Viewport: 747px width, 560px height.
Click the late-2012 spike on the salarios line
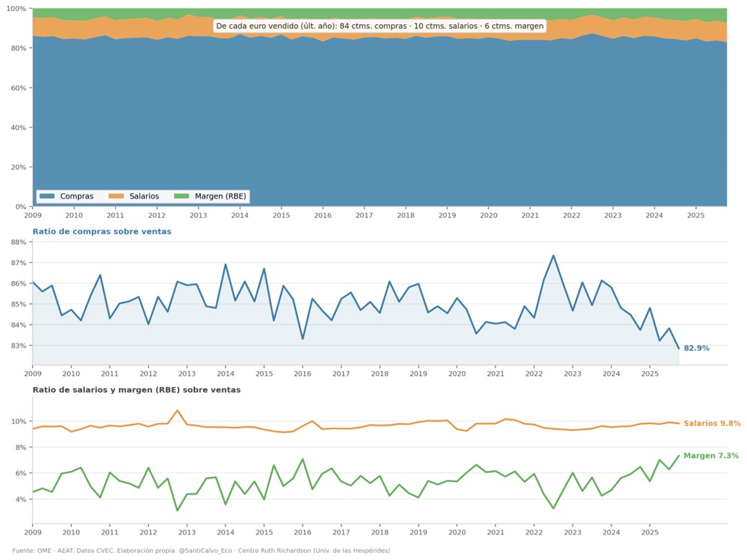[177, 410]
